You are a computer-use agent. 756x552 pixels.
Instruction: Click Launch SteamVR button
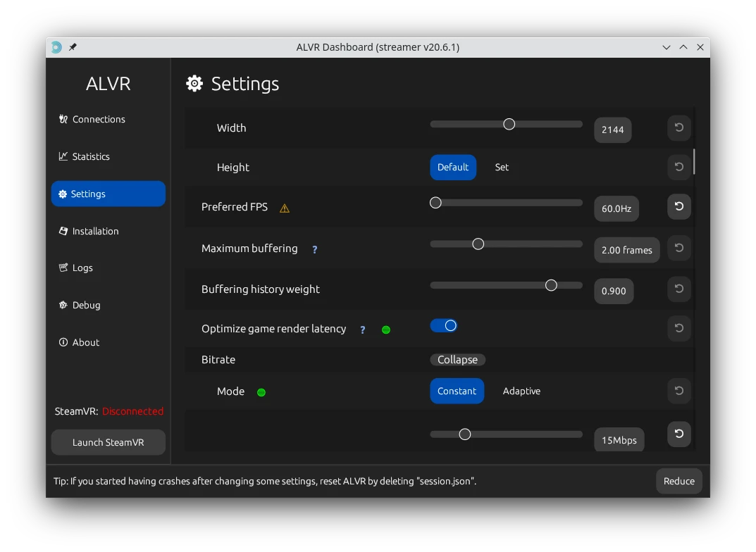pos(109,442)
